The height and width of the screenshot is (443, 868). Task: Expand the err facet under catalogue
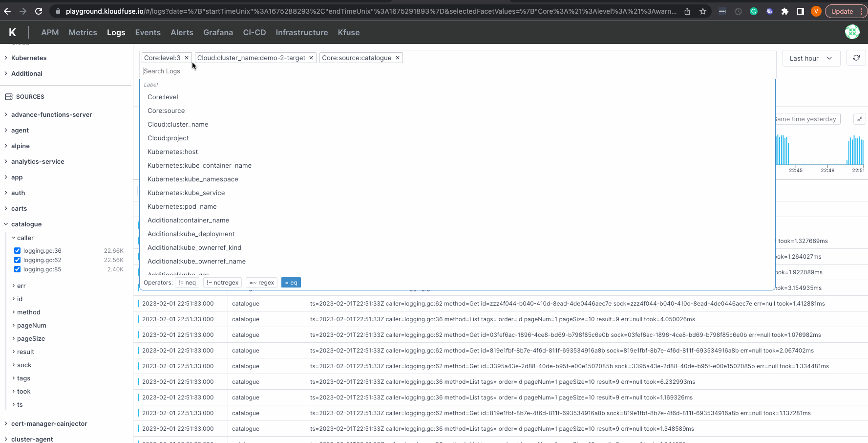13,286
